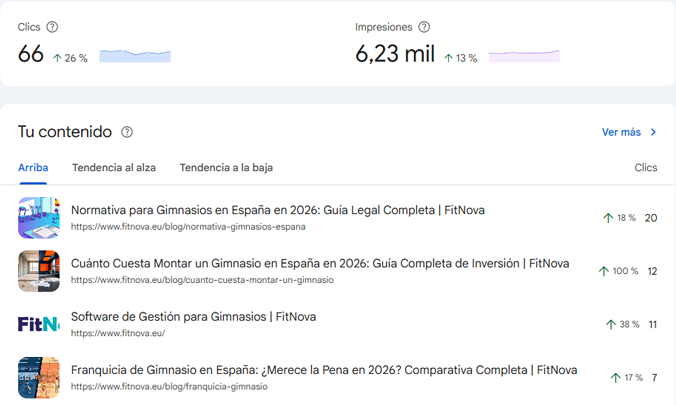Switch to Tendencia al alza tab
The height and width of the screenshot is (406, 676).
(114, 168)
